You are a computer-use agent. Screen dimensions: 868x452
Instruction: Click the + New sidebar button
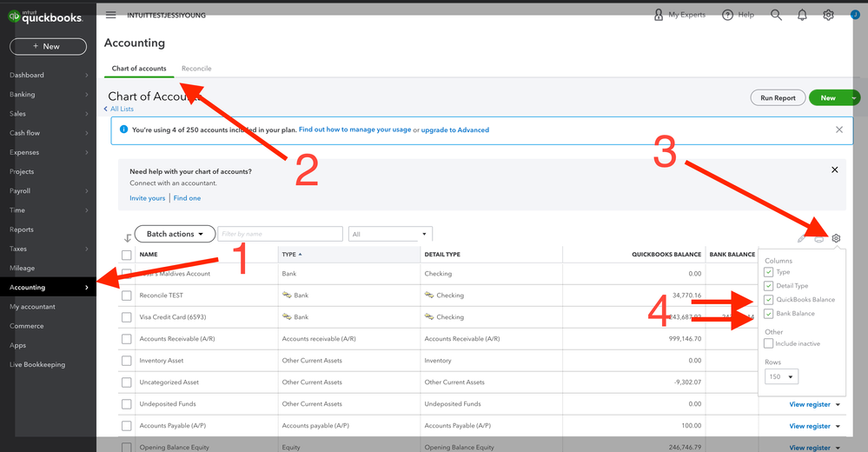48,47
